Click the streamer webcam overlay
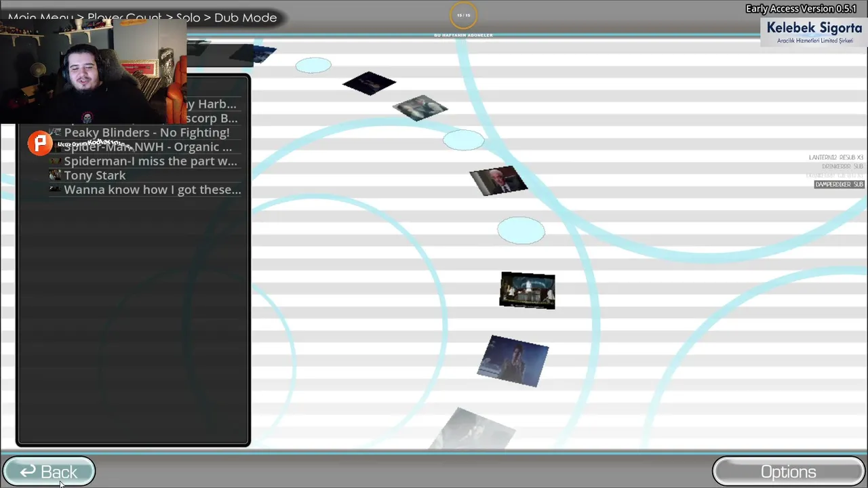 tap(94, 71)
